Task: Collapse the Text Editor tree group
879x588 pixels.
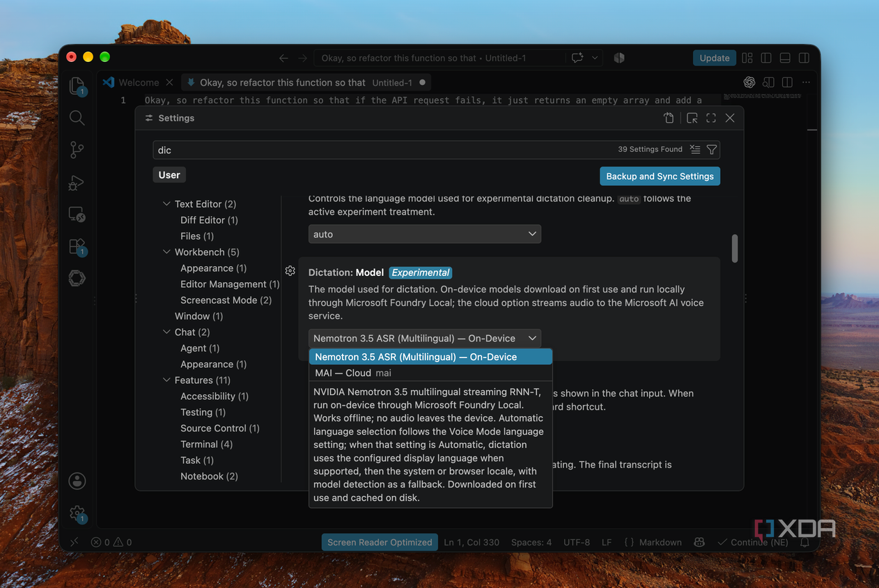Action: click(166, 204)
